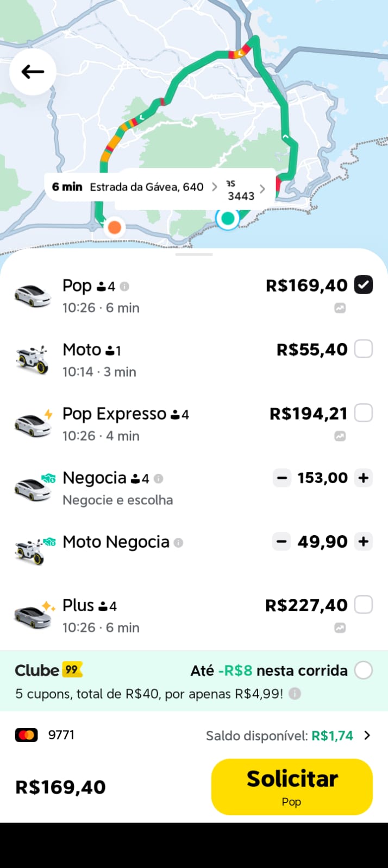Expand Saldo disponível balance chevron
This screenshot has width=388, height=868.
point(367,735)
